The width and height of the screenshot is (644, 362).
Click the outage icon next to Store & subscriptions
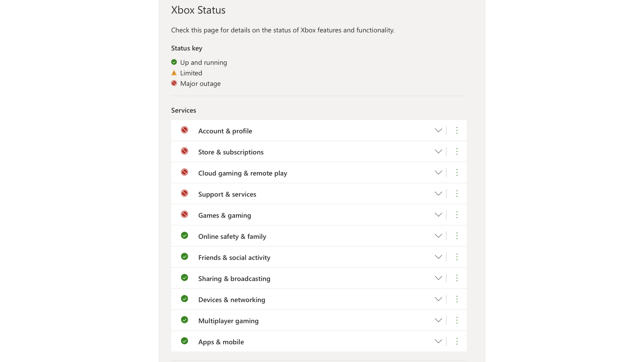184,151
